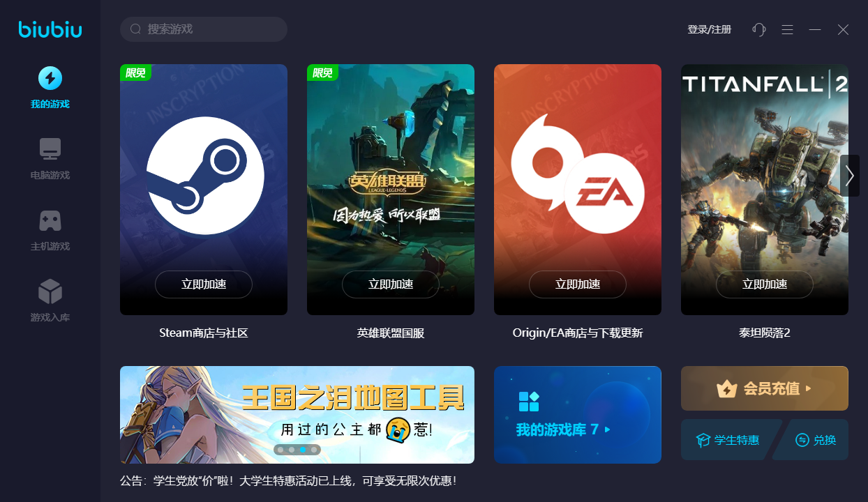This screenshot has width=868, height=502.
Task: Click the search magnifier icon
Action: (x=135, y=29)
